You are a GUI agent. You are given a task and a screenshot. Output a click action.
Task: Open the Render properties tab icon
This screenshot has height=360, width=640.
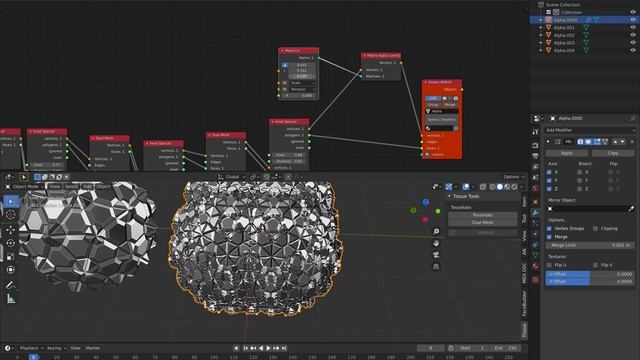[536, 145]
